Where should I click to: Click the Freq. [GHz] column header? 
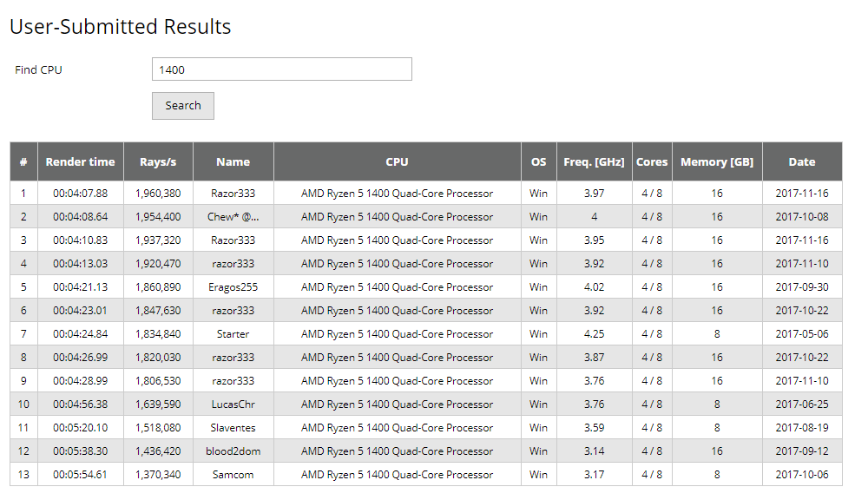[594, 161]
